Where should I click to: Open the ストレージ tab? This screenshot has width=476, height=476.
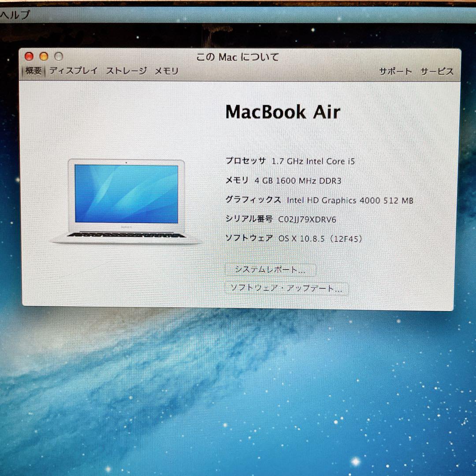pyautogui.click(x=126, y=71)
